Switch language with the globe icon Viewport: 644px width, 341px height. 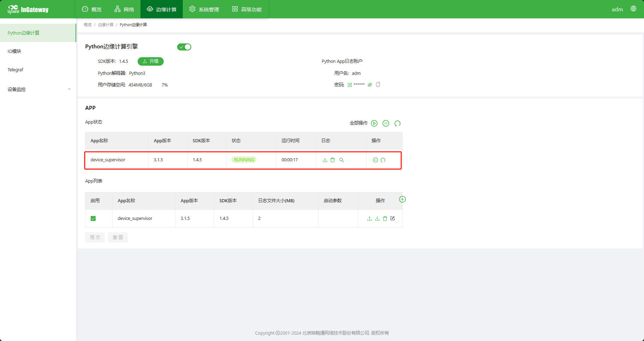(x=633, y=9)
